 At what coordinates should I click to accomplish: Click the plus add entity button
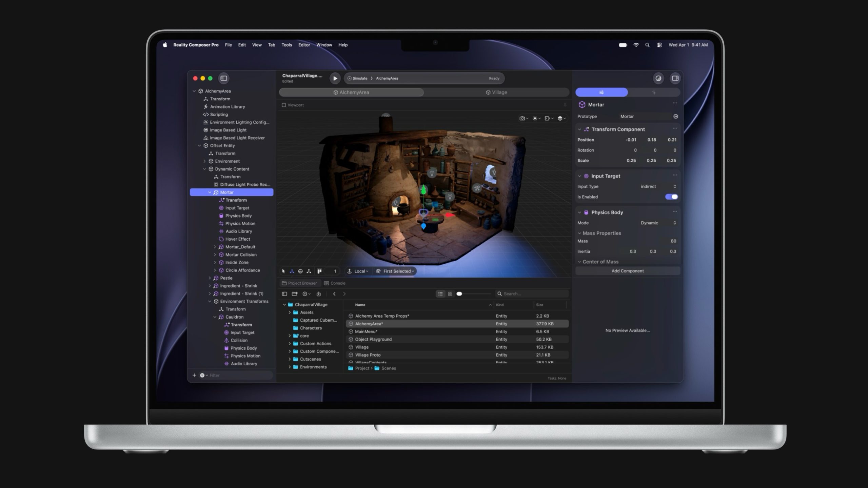194,375
